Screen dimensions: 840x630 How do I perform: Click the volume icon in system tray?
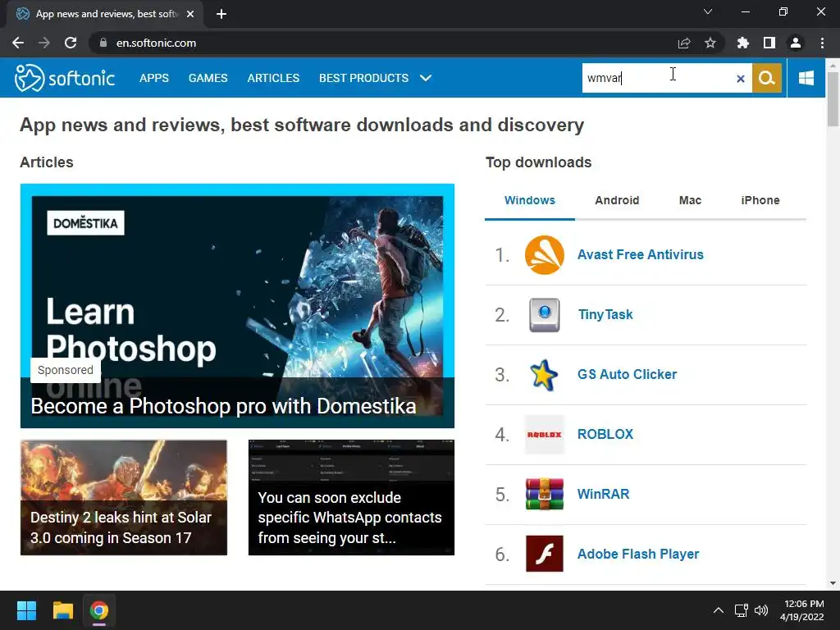coord(760,610)
